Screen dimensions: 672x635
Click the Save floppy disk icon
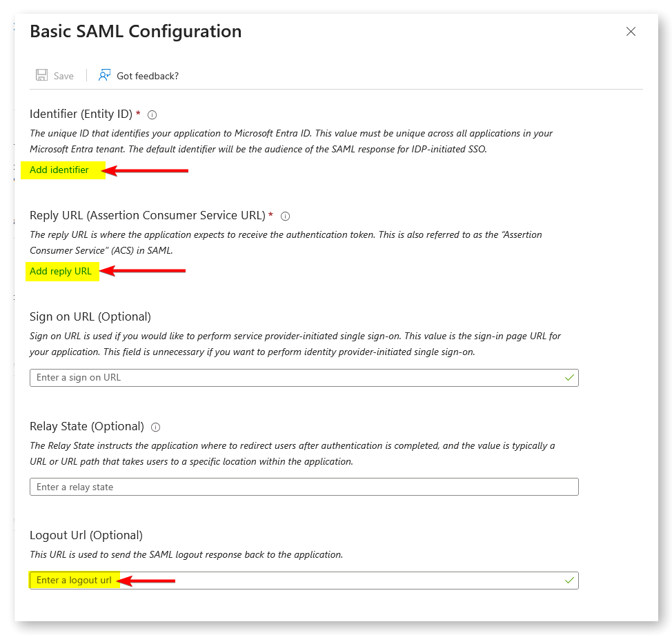41,75
